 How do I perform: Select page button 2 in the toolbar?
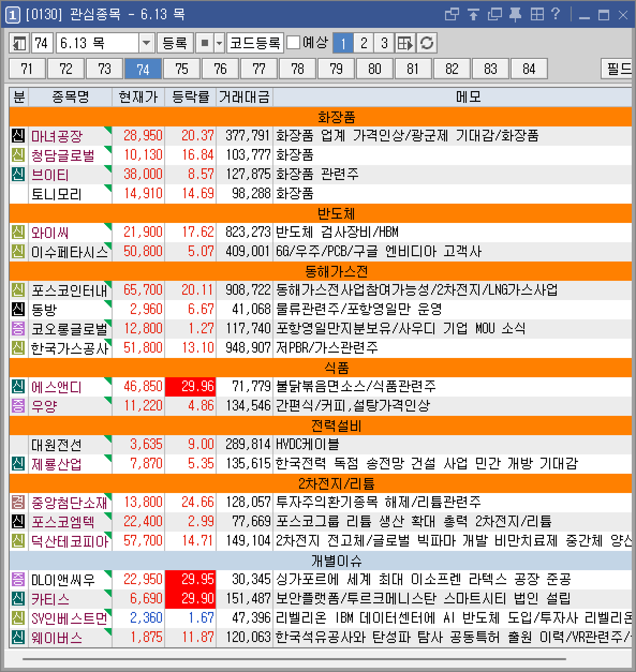click(364, 43)
